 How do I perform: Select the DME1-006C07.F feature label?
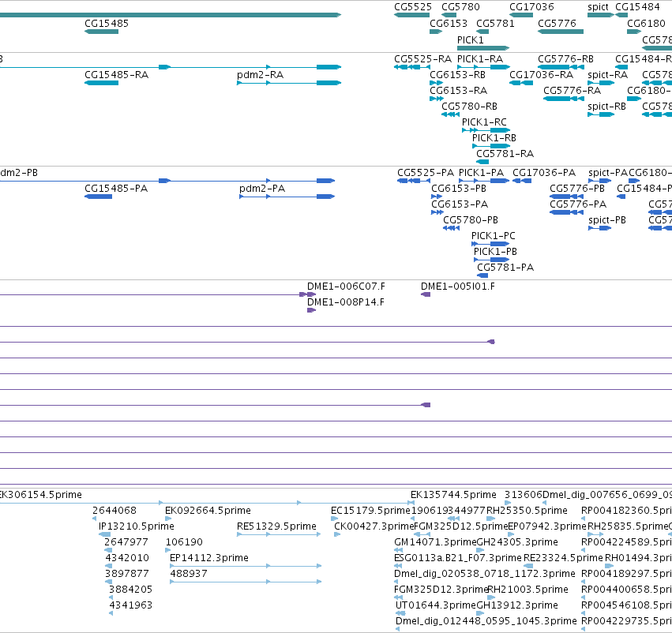tap(346, 287)
